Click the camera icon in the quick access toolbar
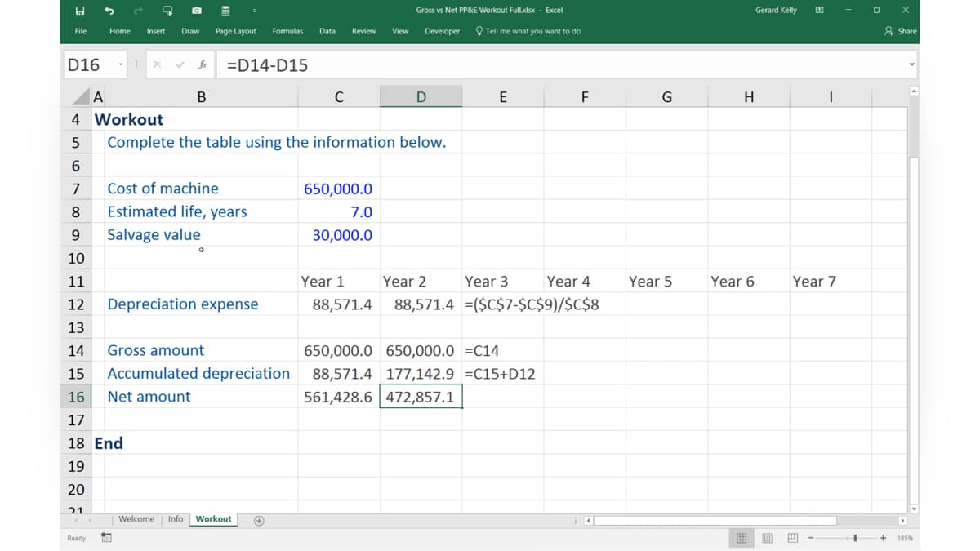This screenshot has width=980, height=551. tap(197, 11)
